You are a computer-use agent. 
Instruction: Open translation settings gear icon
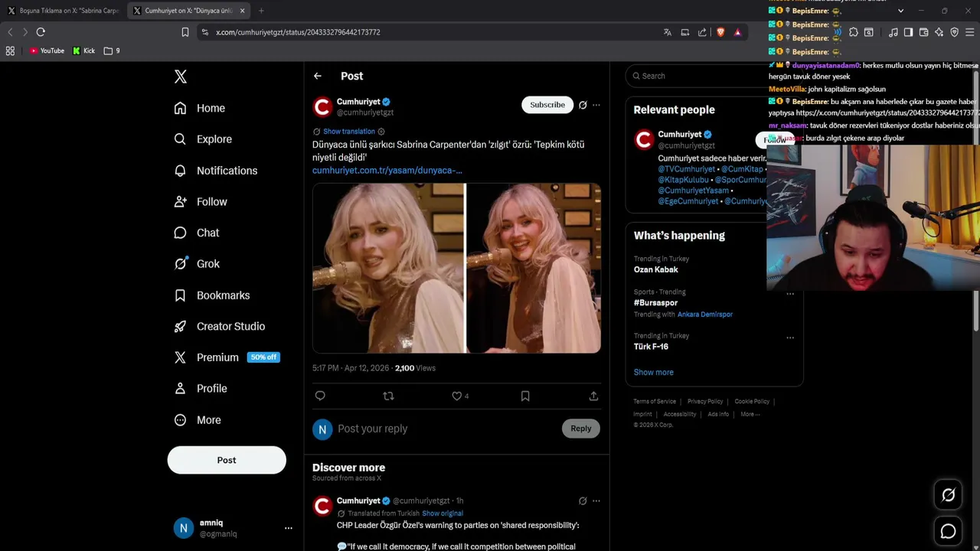click(381, 132)
